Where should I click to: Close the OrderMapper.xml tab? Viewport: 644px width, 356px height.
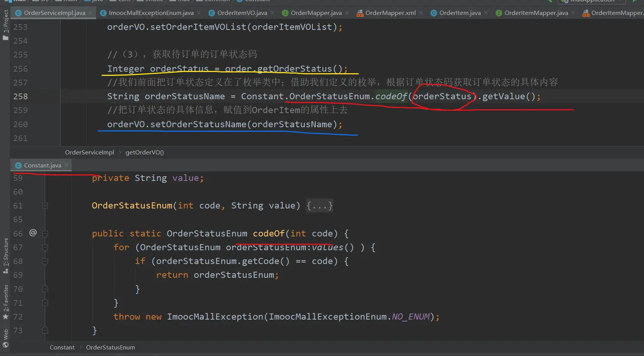[421, 13]
